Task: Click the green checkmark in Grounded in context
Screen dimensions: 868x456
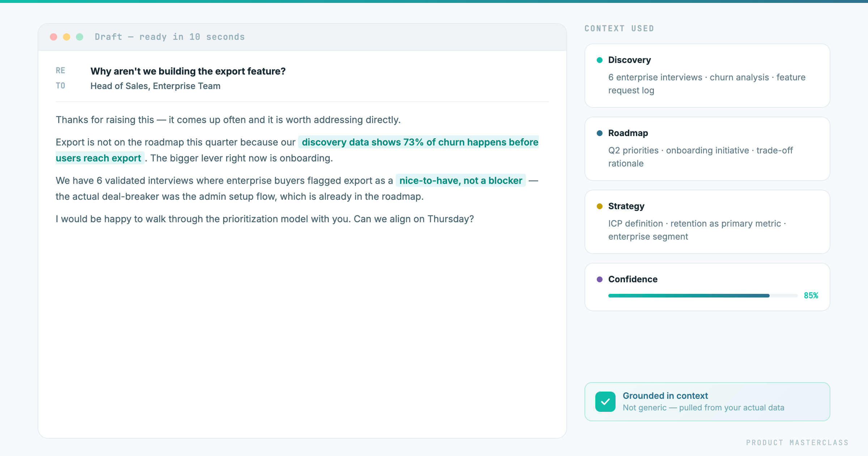Action: pos(605,401)
